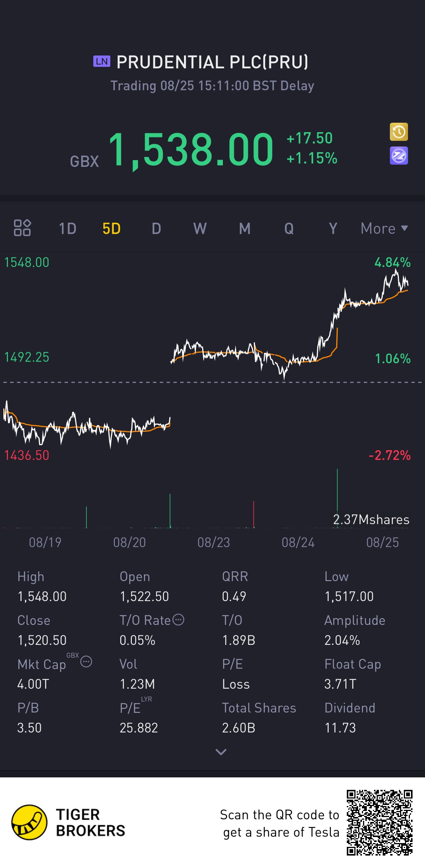This screenshot has height=868, width=425.
Task: Switch to M monthly chart
Action: point(245,228)
